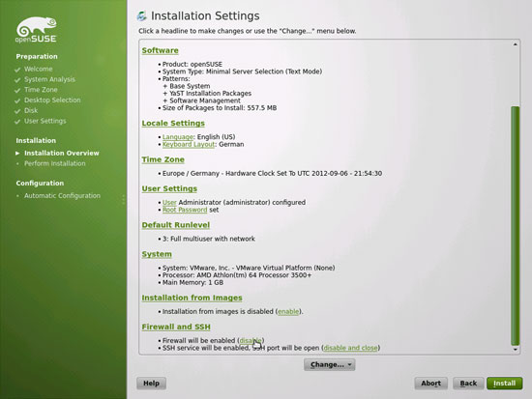Click 'System: VMware, Inc.' line

[249, 269]
